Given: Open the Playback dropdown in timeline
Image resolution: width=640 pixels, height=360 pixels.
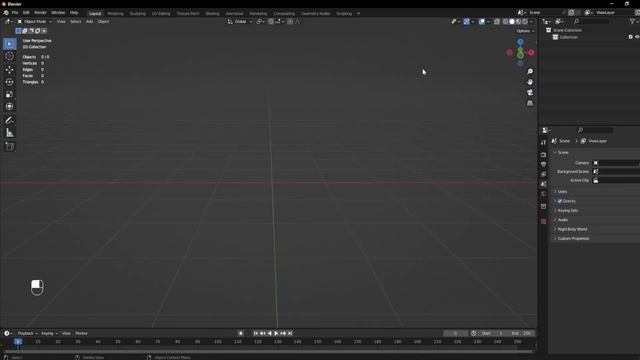Looking at the screenshot, I should (27, 333).
